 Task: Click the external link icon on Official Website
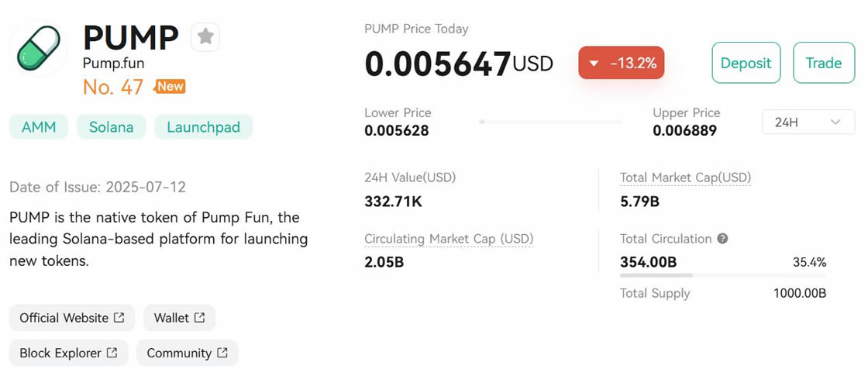119,317
